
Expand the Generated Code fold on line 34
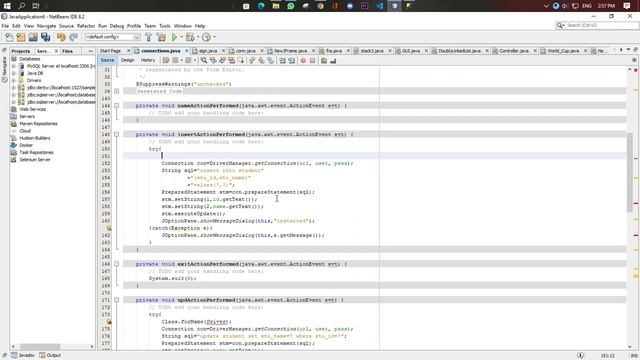pyautogui.click(x=116, y=91)
